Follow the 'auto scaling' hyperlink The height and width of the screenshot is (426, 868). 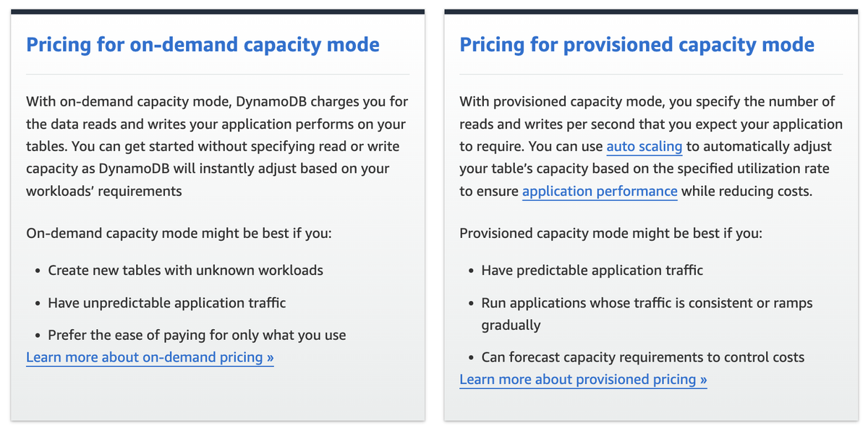pos(644,147)
